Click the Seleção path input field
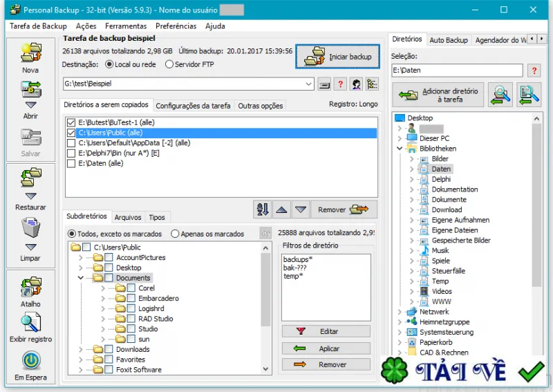Viewport: 553px width, 392px height. pos(457,71)
